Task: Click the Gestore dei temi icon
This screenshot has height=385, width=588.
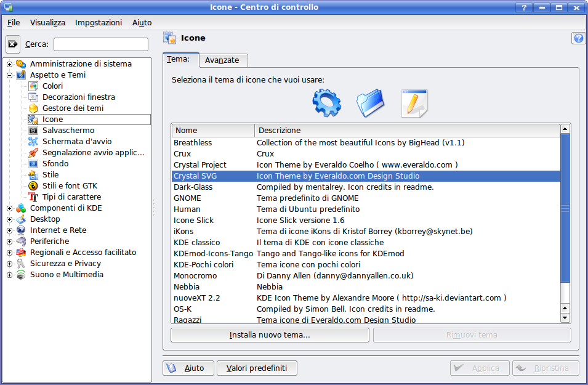Action: click(x=33, y=108)
